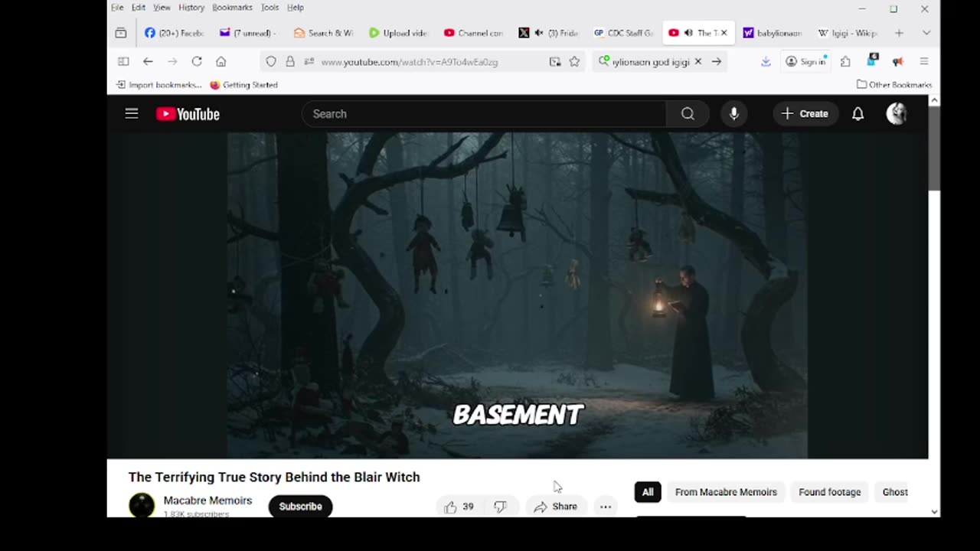Open the search engine selector dropdown
980x551 pixels.
tap(604, 61)
